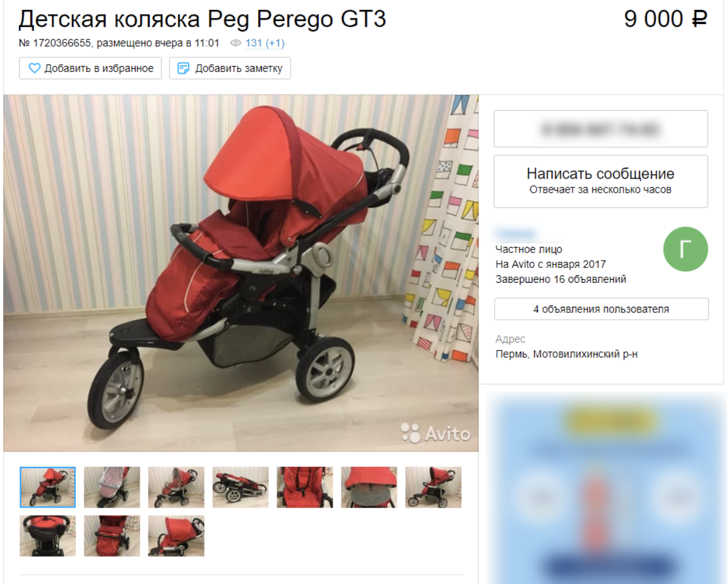This screenshot has width=728, height=584.
Task: Click the Avito watermark logo on photo
Action: 435,433
